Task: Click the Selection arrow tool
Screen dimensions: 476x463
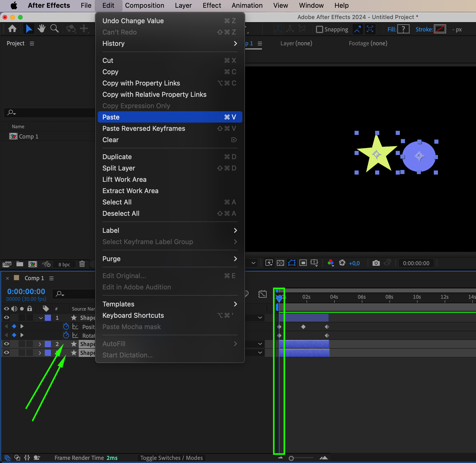Action: point(29,29)
